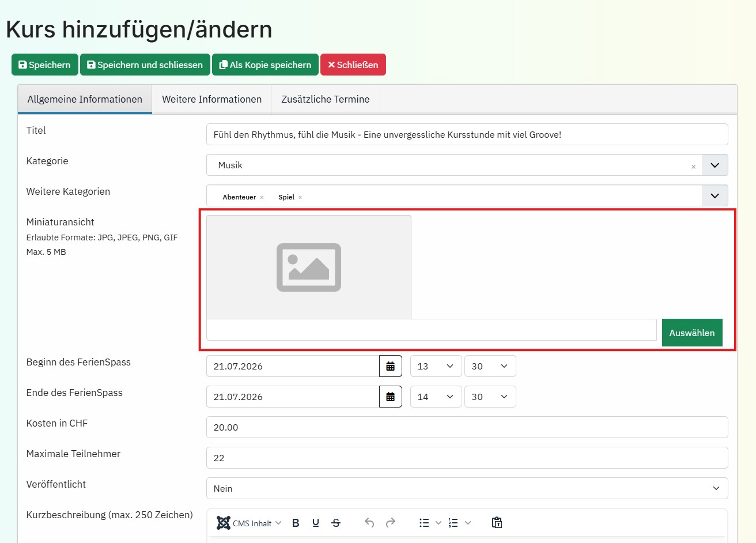
Task: Click the paste as text icon
Action: pyautogui.click(x=497, y=523)
